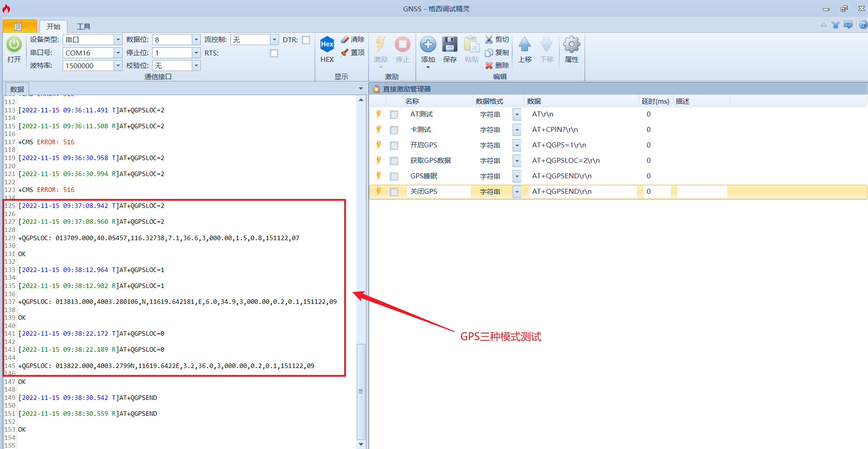Open the application file menu button
The height and width of the screenshot is (449, 868).
20,26
